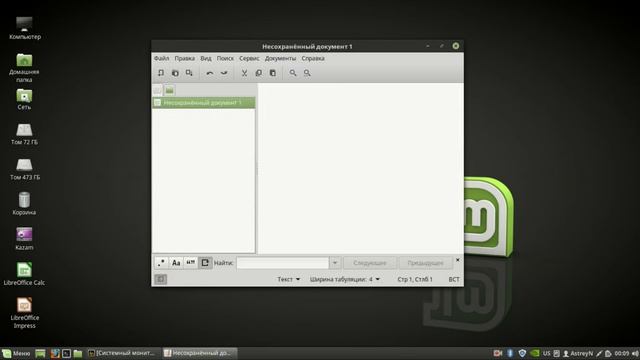Click the recording camera tray icon
This screenshot has height=360, width=640.
pos(498,353)
